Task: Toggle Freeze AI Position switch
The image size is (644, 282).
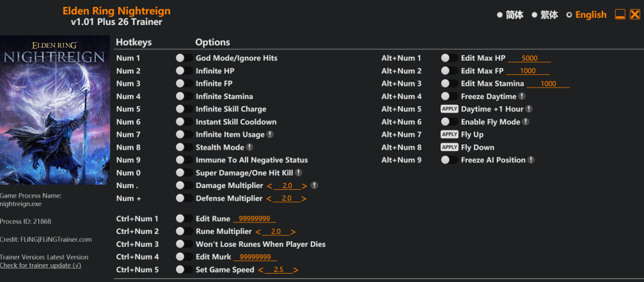Action: tap(450, 160)
